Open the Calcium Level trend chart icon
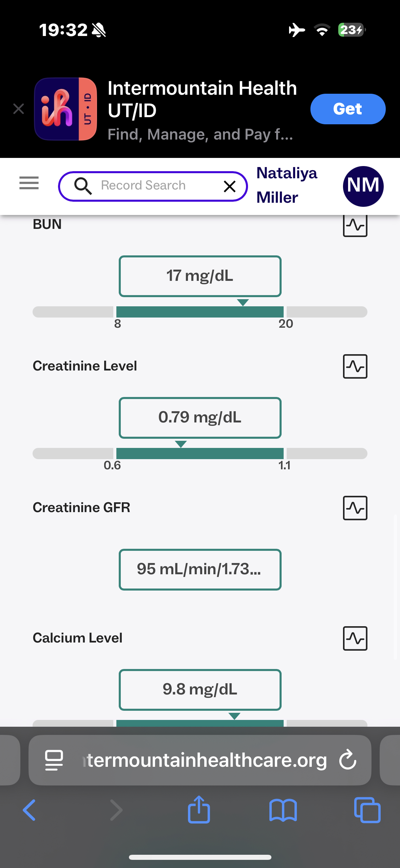400x868 pixels. tap(355, 638)
